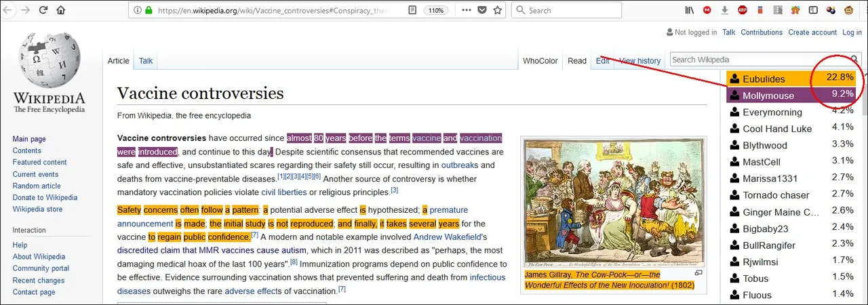Follow the Andrew Wakefield link
Image resolution: width=868 pixels, height=305 pixels.
[x=448, y=237]
